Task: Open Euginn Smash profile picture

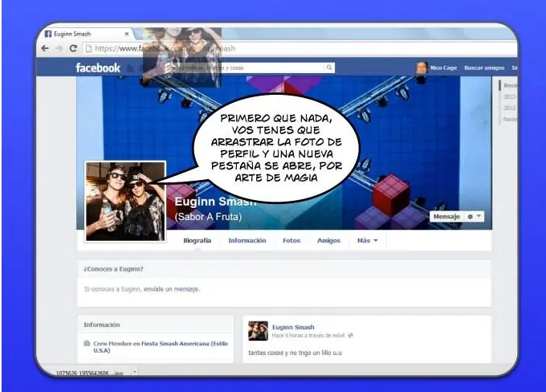Action: (125, 202)
